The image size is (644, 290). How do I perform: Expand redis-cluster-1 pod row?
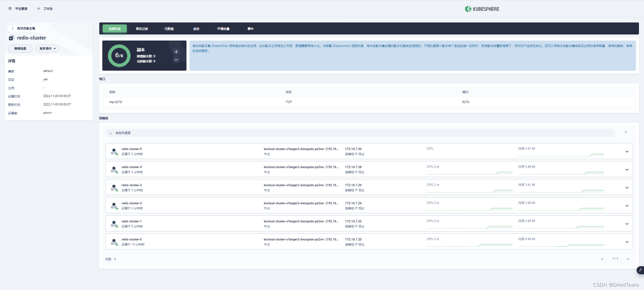(627, 224)
